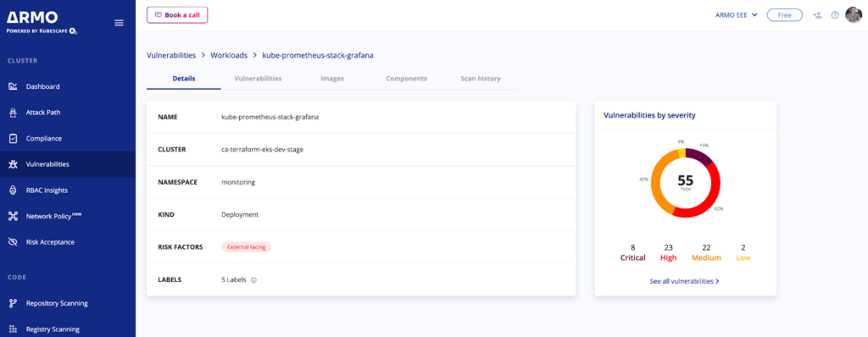Switch to the Scan history tab

(481, 79)
